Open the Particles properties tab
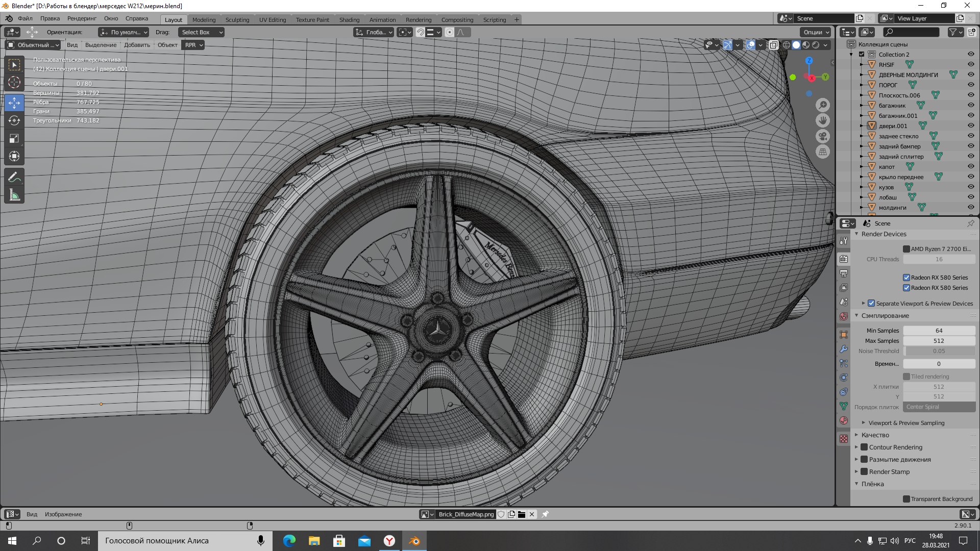980x551 pixels. click(x=844, y=363)
